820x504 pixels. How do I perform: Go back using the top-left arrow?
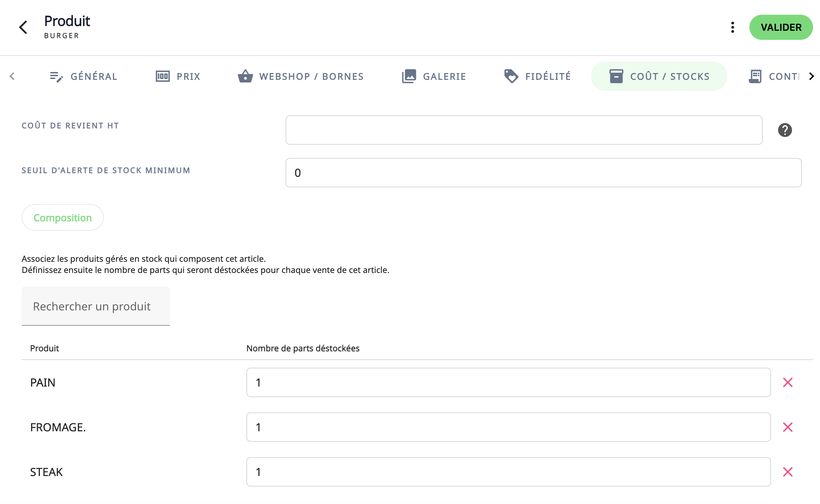(23, 27)
